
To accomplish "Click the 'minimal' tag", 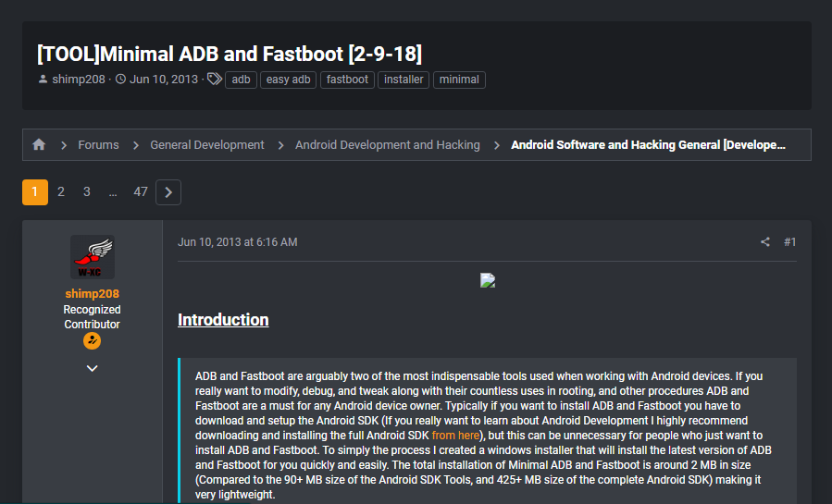I will click(459, 80).
